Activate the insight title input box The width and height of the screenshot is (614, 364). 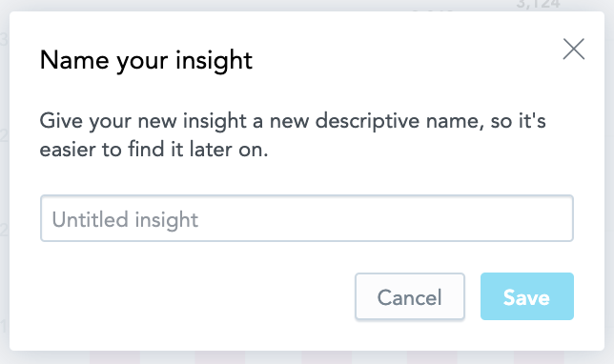(x=307, y=218)
